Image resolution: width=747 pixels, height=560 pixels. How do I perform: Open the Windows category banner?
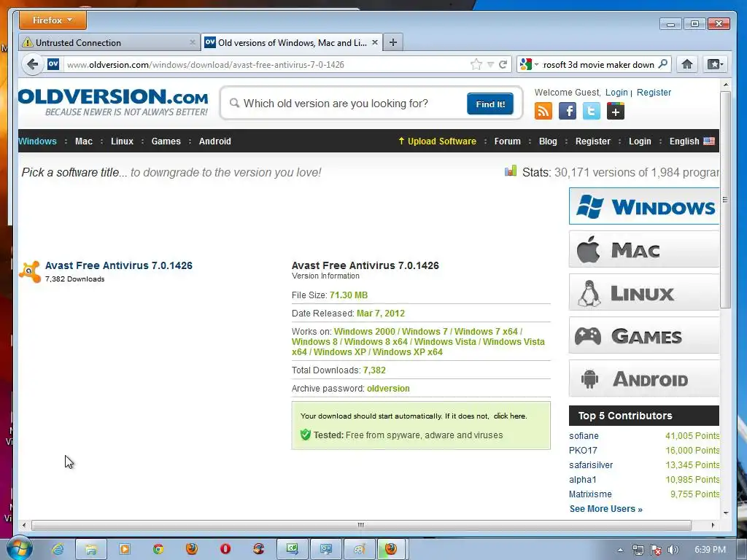[643, 206]
